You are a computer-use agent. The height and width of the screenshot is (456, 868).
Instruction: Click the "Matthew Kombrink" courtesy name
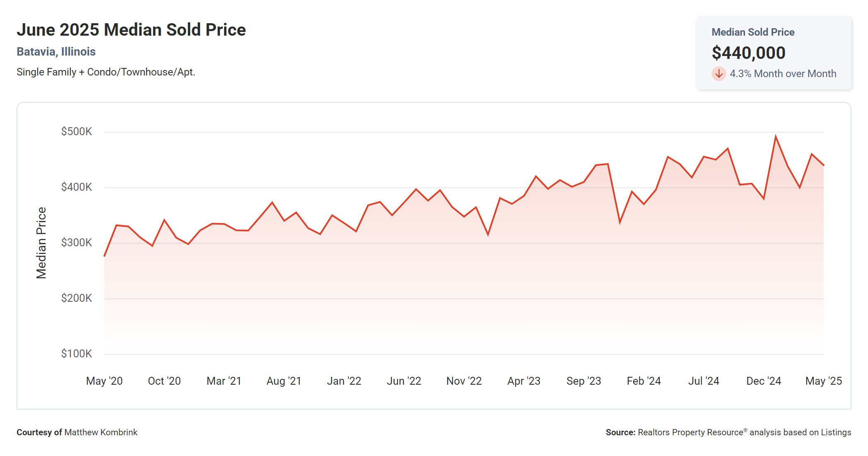[101, 432]
